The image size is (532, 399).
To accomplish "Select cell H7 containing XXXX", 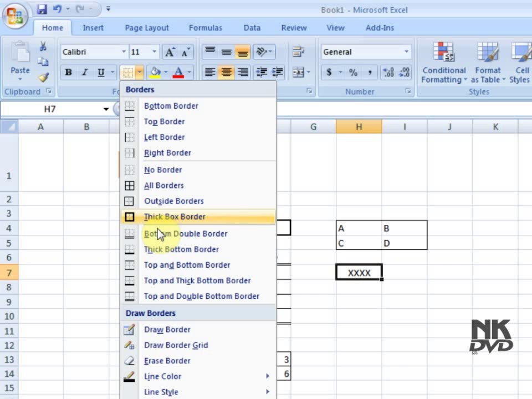I will coord(359,273).
